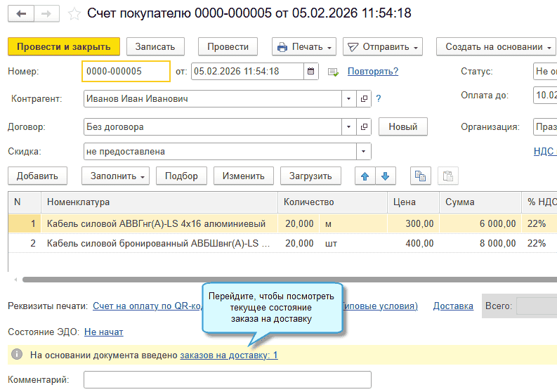Image resolution: width=557 pixels, height=392 pixels.
Task: Open the Договор card using open icon
Action: coord(364,127)
